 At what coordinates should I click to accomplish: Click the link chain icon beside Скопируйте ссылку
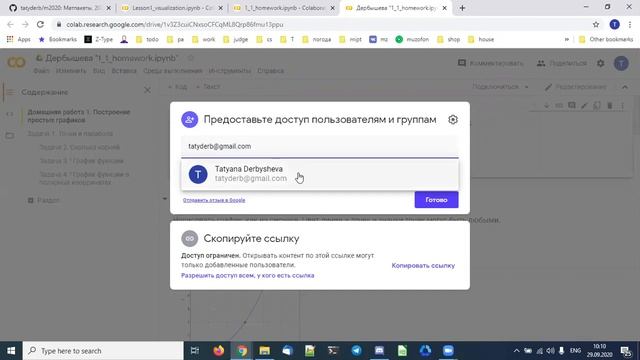tap(189, 238)
